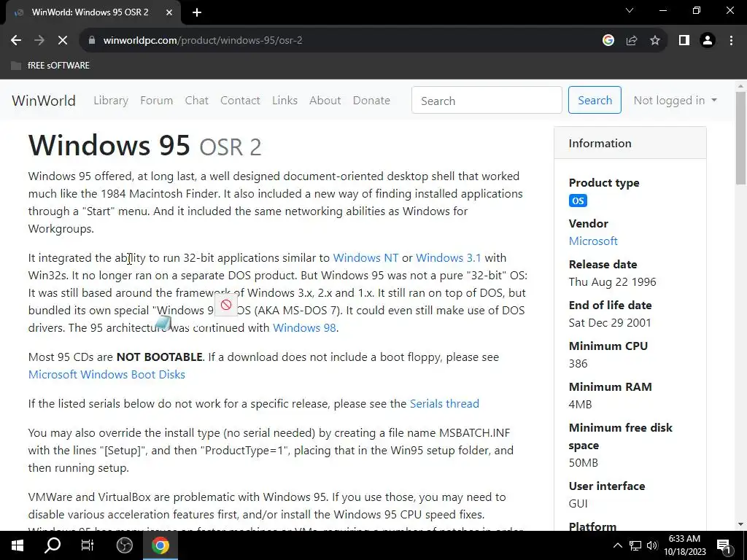Image resolution: width=747 pixels, height=560 pixels.
Task: Click the blue Search button
Action: coord(595,100)
